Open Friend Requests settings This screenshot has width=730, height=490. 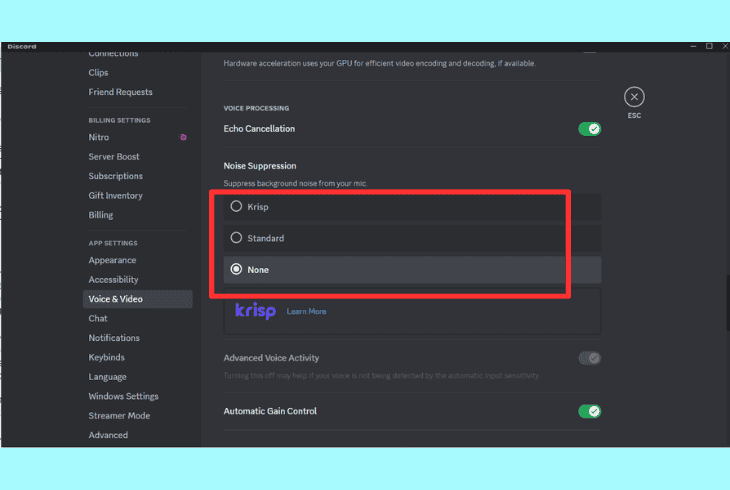tap(121, 92)
